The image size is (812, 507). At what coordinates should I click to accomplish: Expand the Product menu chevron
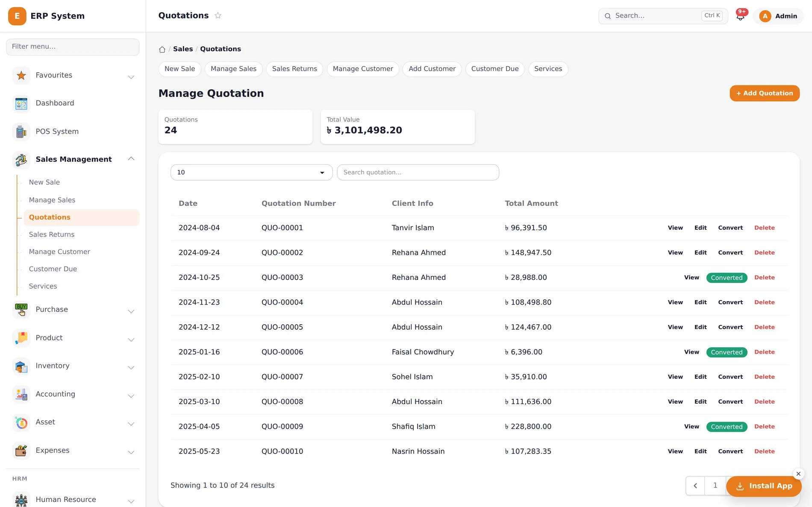point(131,340)
